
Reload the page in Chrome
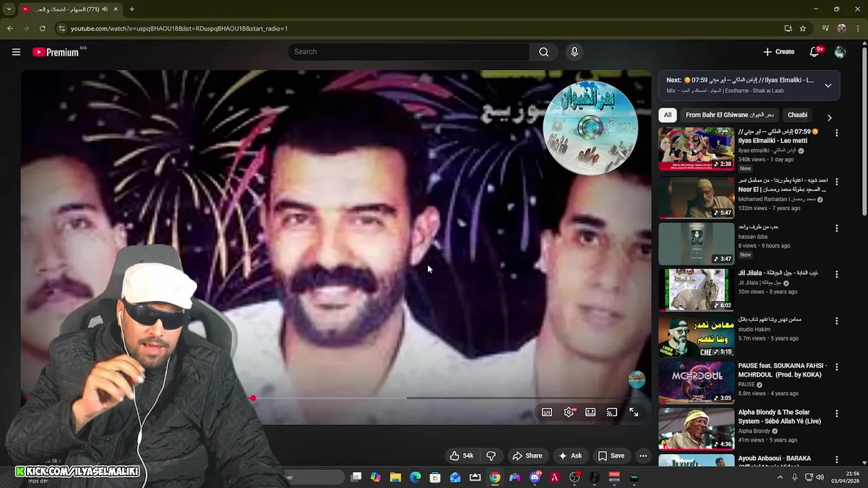point(42,28)
